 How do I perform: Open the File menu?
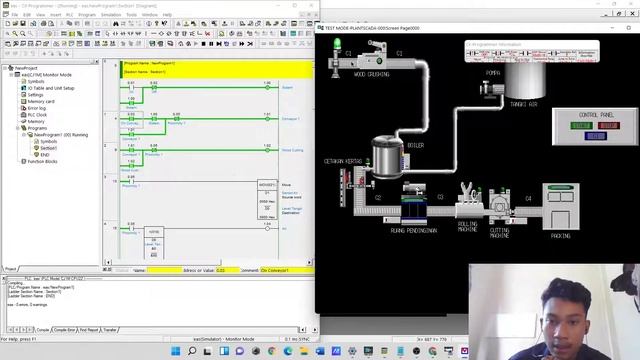point(15,15)
